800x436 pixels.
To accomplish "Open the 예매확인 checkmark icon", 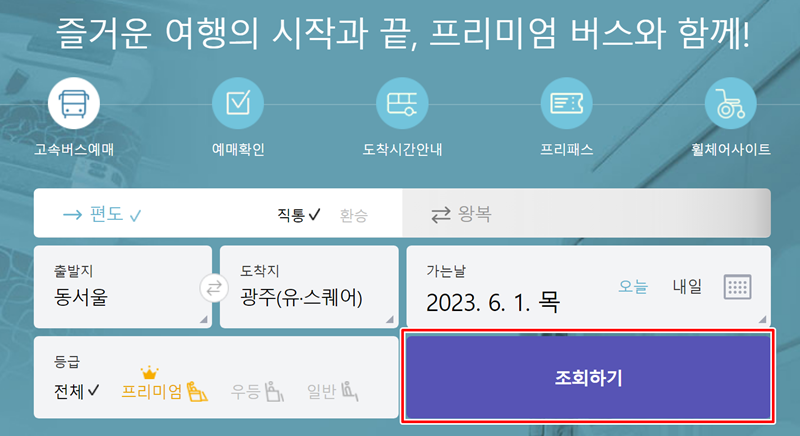I will tap(238, 103).
